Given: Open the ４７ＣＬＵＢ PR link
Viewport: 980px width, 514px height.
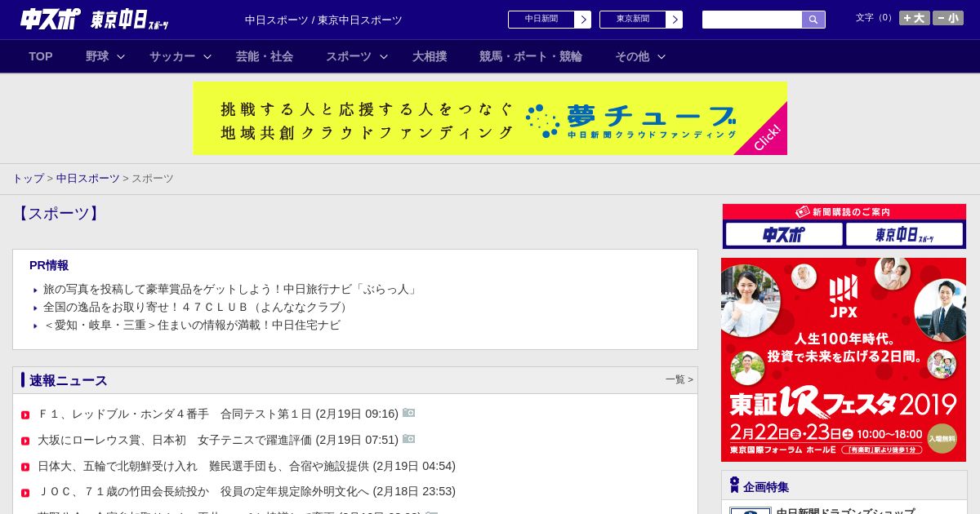Looking at the screenshot, I should tap(198, 307).
